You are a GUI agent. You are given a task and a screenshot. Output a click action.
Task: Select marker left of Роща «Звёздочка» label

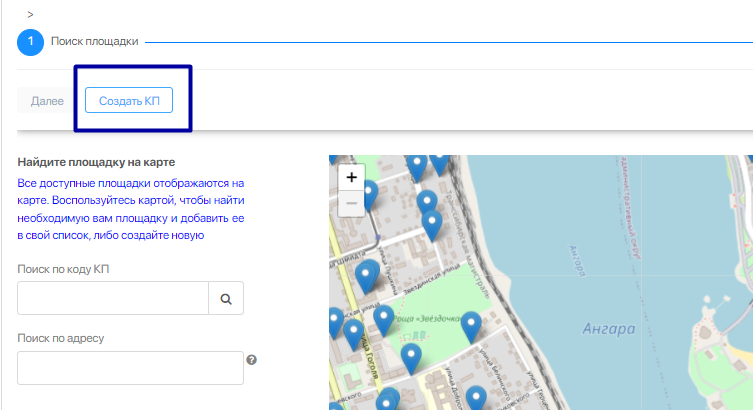[x=383, y=320]
